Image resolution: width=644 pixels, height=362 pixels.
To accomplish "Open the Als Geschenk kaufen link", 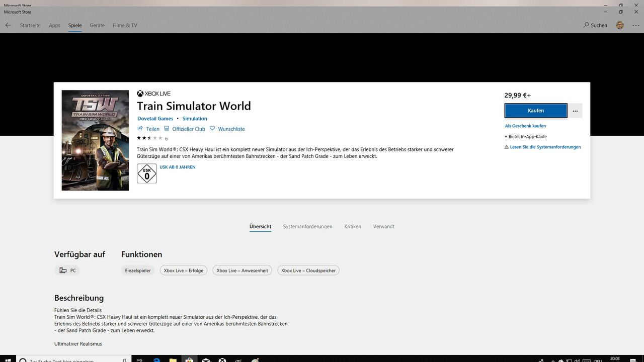I will point(525,126).
